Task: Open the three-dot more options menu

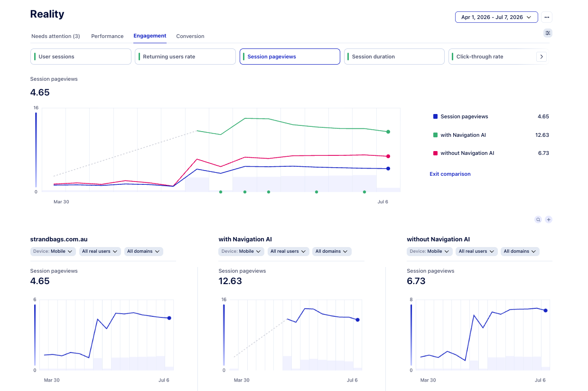Action: click(547, 17)
